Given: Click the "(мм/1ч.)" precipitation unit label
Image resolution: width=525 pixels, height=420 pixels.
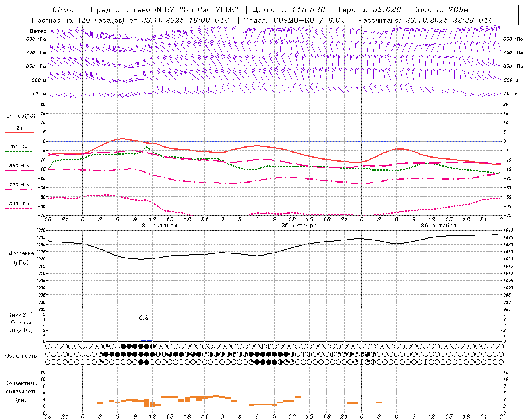Looking at the screenshot, I should pyautogui.click(x=21, y=330).
